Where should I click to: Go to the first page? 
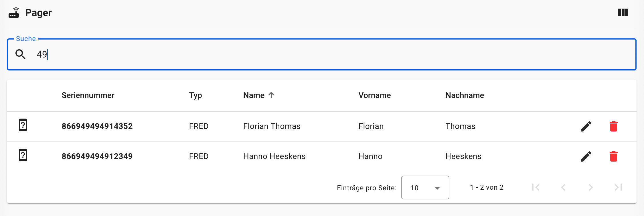pos(536,187)
